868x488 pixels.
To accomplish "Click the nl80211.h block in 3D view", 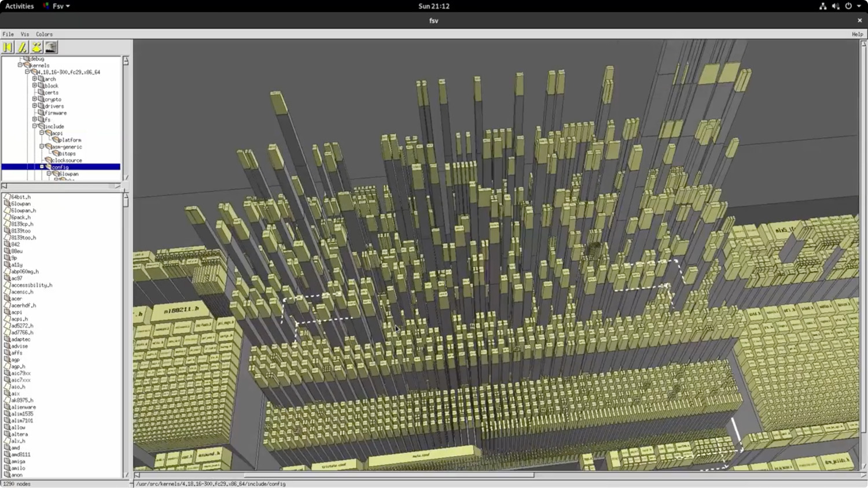I will 181,310.
